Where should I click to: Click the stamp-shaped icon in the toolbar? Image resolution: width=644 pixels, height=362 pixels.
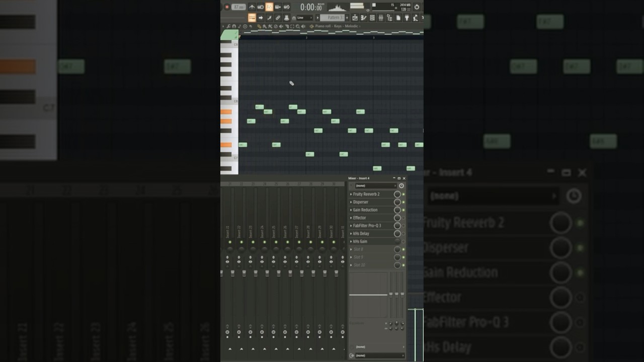pyautogui.click(x=286, y=18)
